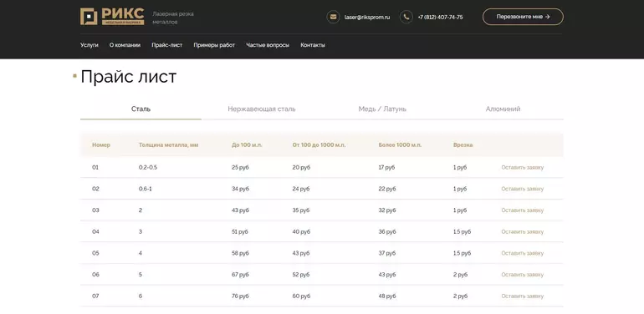Click price cell 34 руб
This screenshot has width=644, height=314.
[x=240, y=189]
